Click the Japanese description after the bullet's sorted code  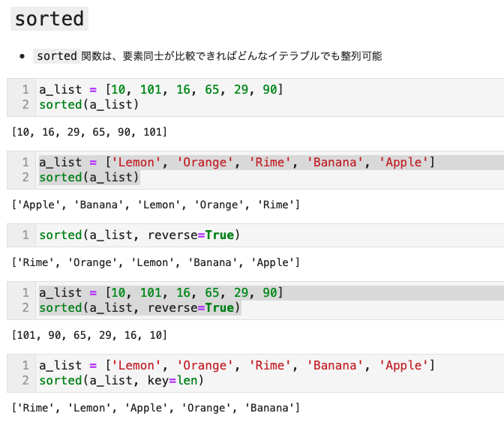[x=232, y=56]
